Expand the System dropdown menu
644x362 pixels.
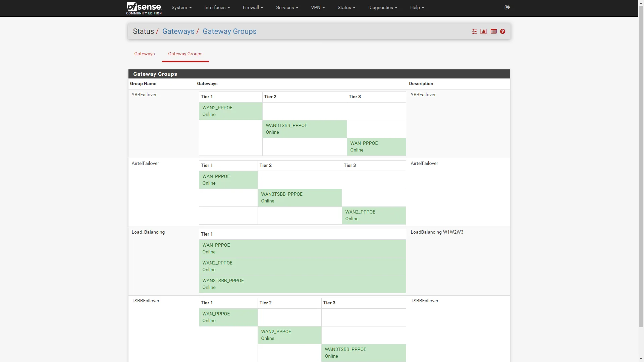(181, 7)
